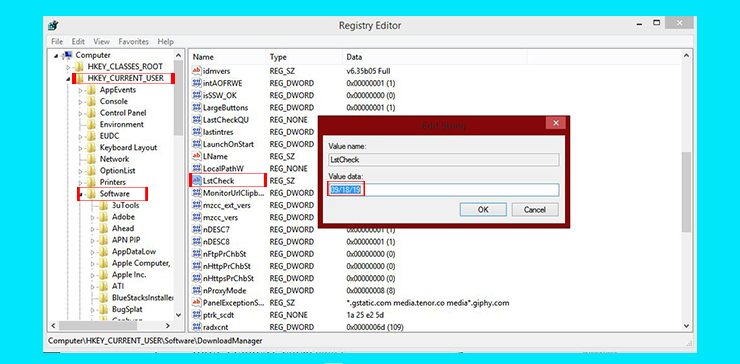Confirm with OK in Edit String dialog
The height and width of the screenshot is (364, 740).
pos(483,210)
